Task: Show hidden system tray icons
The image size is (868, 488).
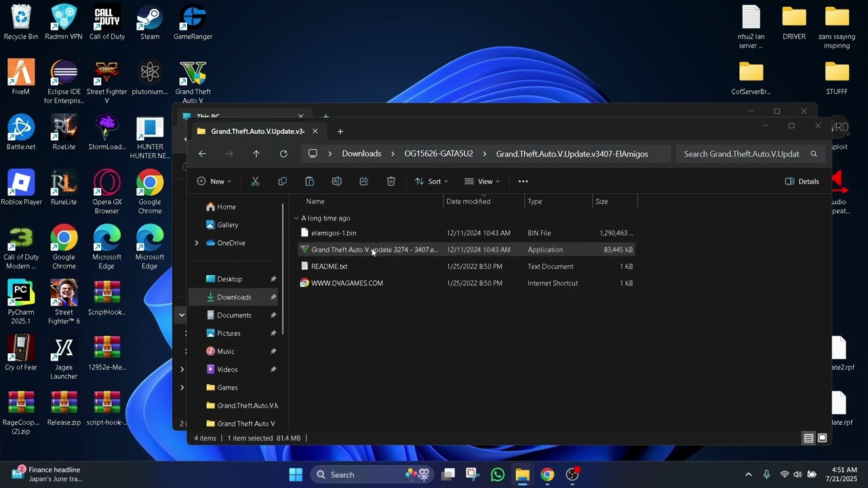Action: [748, 474]
